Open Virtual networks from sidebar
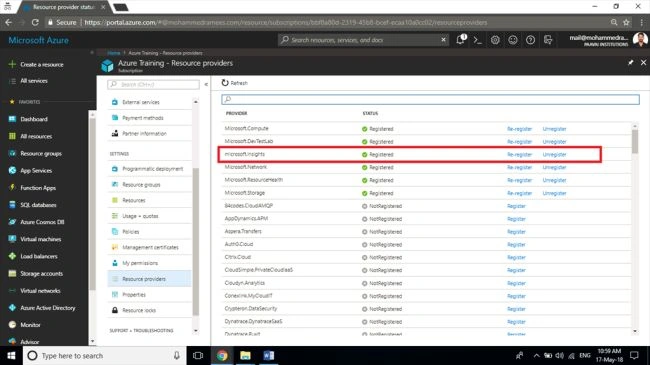The height and width of the screenshot is (365, 650). 40,291
